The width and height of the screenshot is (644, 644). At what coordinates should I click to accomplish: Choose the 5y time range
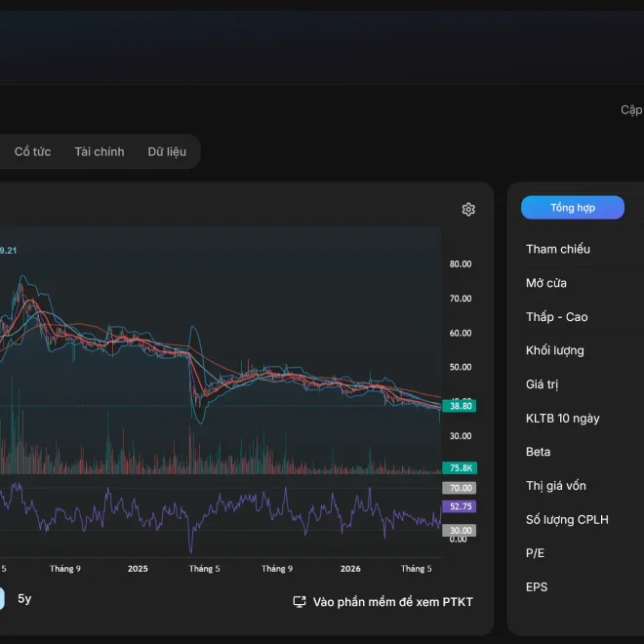24,598
